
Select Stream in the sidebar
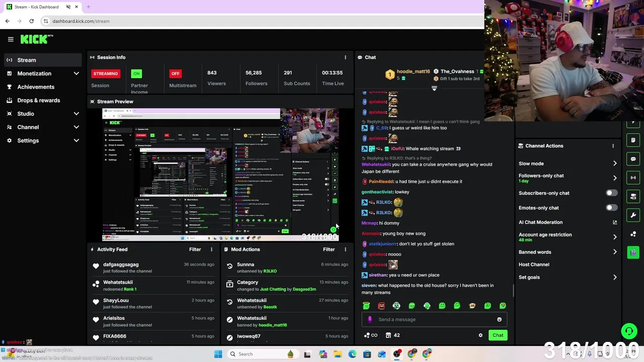pyautogui.click(x=42, y=60)
